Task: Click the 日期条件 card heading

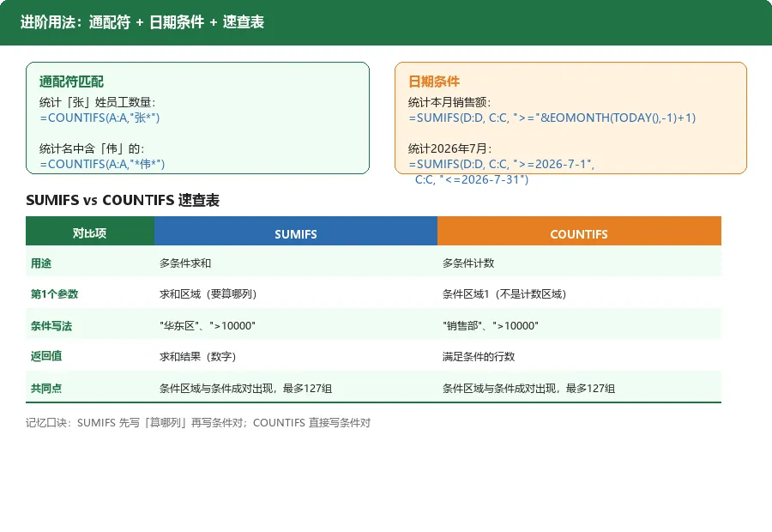Action: pos(434,82)
